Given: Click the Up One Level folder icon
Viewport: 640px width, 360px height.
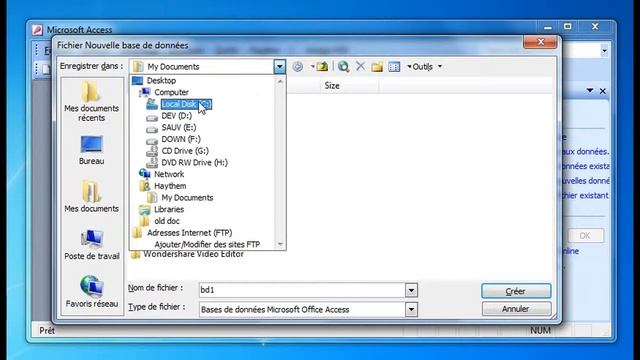Looking at the screenshot, I should 322,66.
